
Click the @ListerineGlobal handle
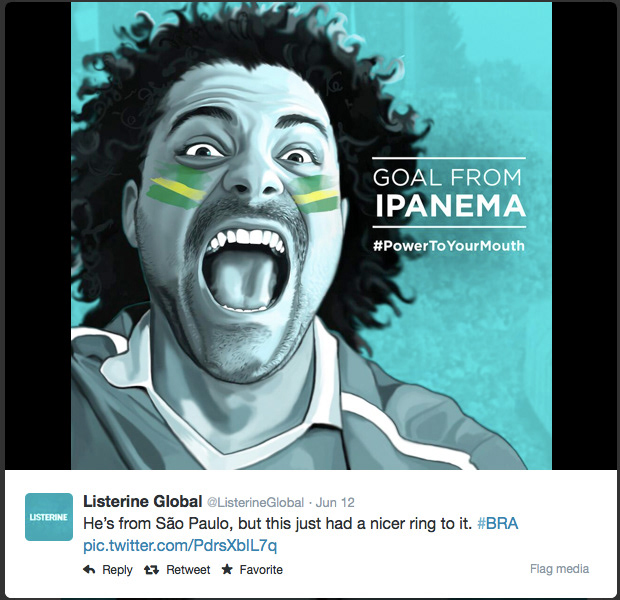(255, 502)
